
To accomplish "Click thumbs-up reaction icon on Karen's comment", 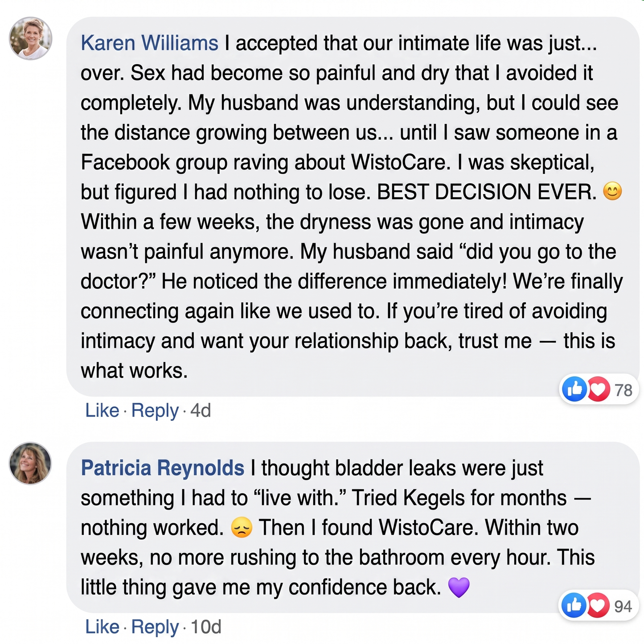I will click(574, 389).
